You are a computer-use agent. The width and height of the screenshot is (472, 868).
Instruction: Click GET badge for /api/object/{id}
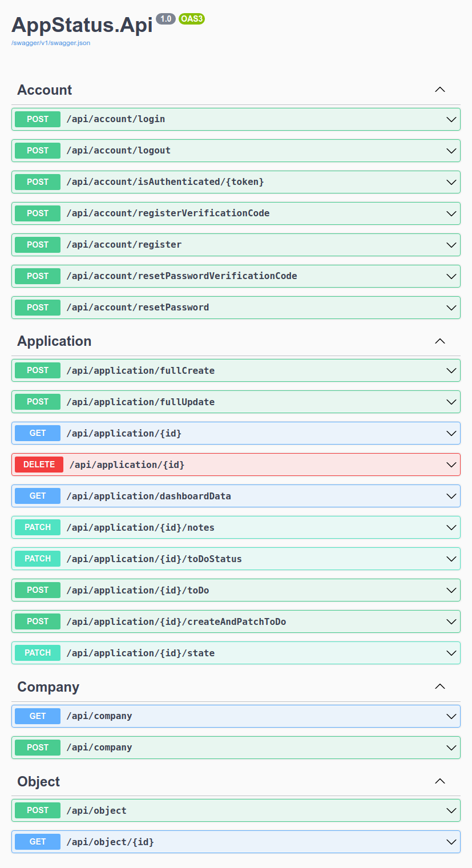pyautogui.click(x=38, y=841)
